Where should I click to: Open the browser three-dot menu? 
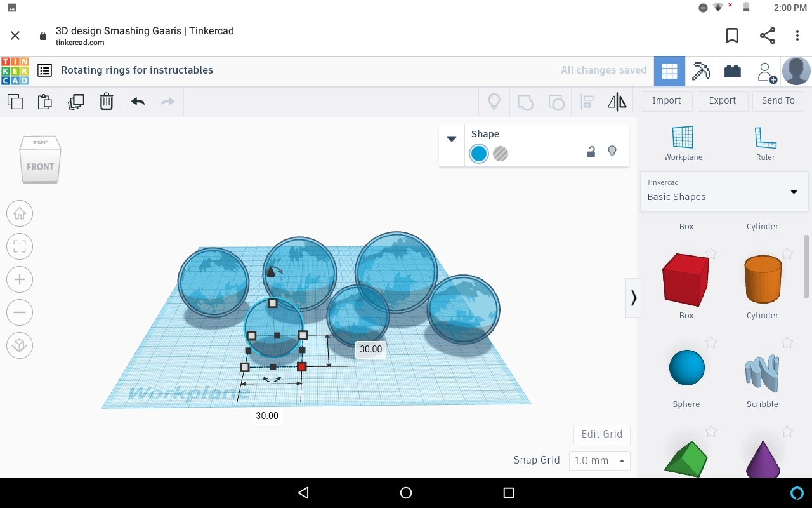click(x=797, y=36)
